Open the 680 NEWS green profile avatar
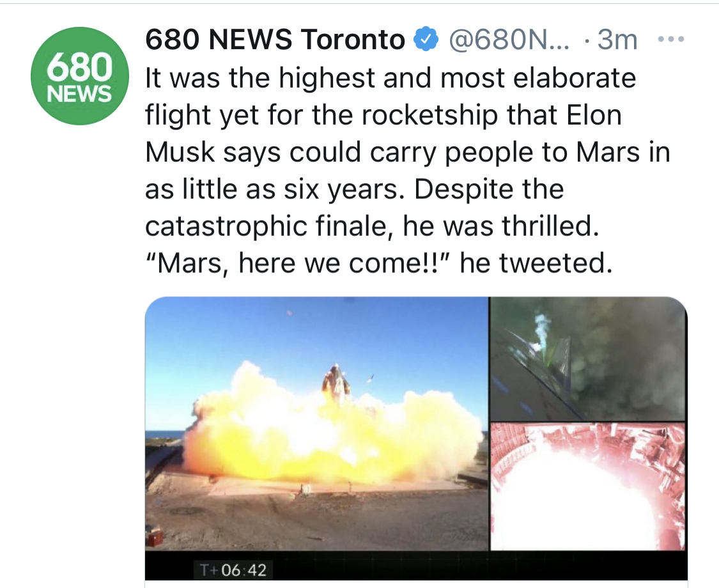Screen dimensions: 719x588 [80, 76]
